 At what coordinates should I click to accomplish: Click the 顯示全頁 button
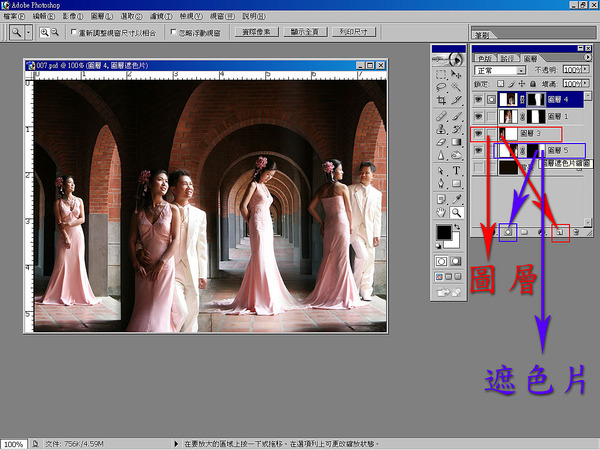(x=305, y=32)
